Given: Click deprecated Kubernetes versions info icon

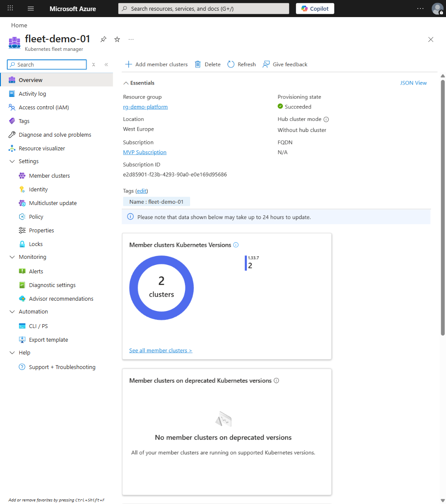Looking at the screenshot, I should pos(276,381).
